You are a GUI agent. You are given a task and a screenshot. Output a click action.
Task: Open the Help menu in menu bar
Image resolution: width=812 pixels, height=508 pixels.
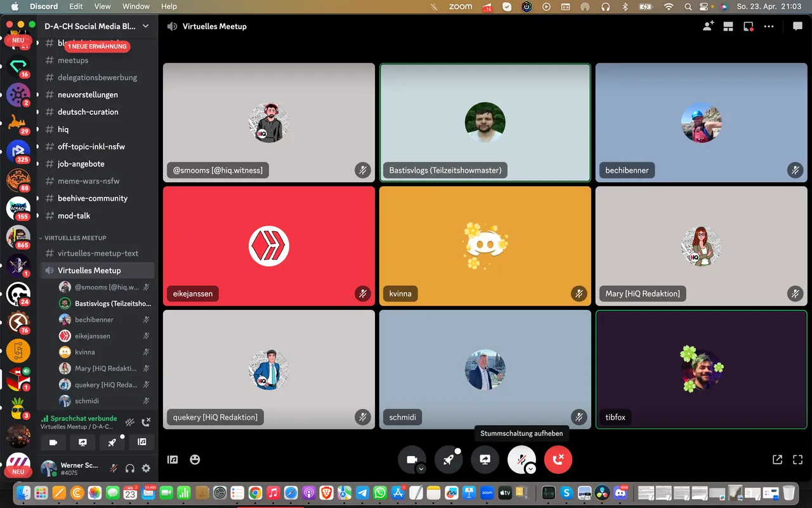[169, 6]
